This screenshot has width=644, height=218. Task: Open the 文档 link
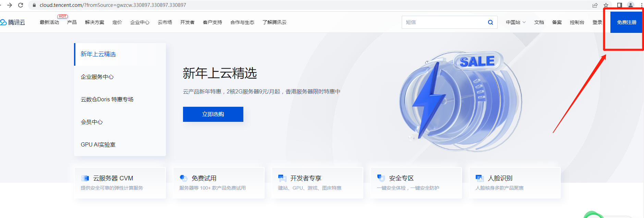click(539, 22)
